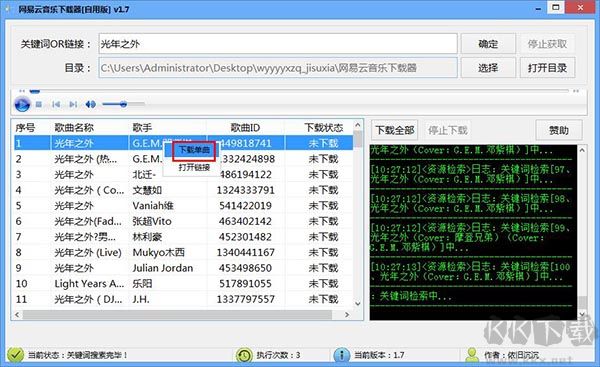Screen dimensions: 600x367
Task: Select the row with artist 张超Vito
Action: coord(183,221)
